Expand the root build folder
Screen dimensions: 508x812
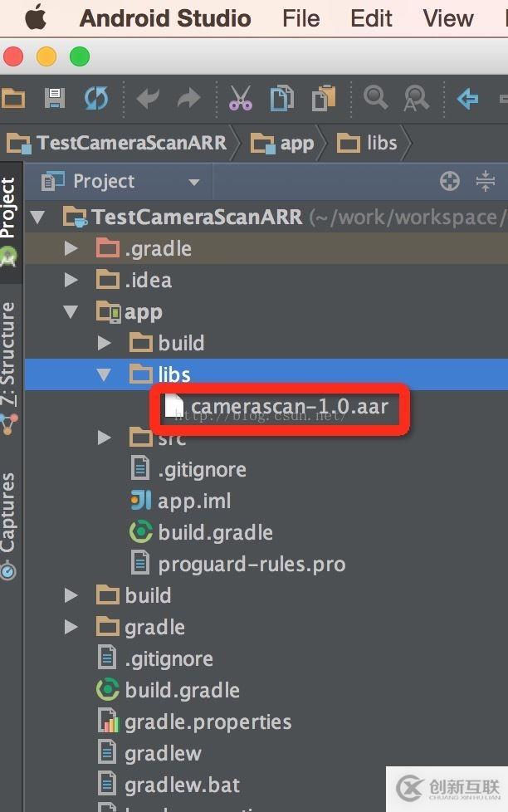tap(71, 595)
